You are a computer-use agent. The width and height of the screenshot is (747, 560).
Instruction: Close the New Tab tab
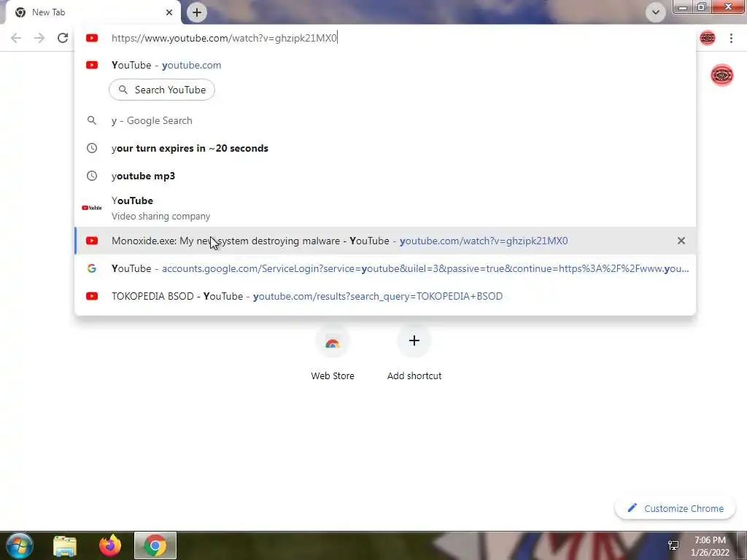point(169,12)
